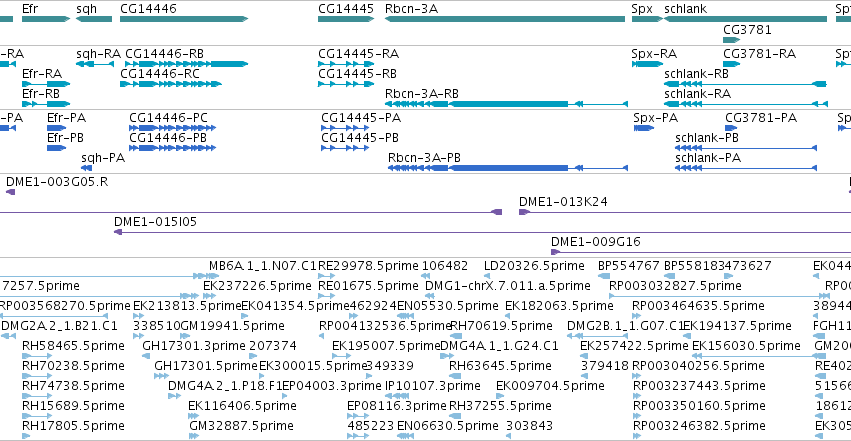Select the CG3781-PA protein feature

pyautogui.click(x=731, y=128)
